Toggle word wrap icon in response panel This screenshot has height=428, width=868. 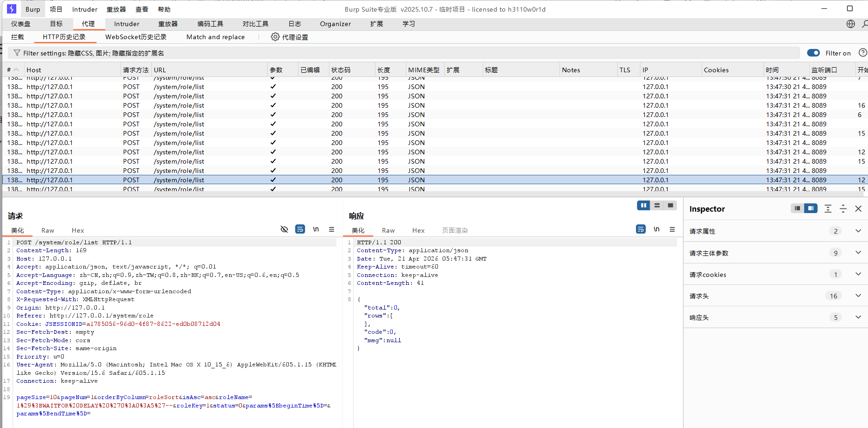pyautogui.click(x=641, y=229)
